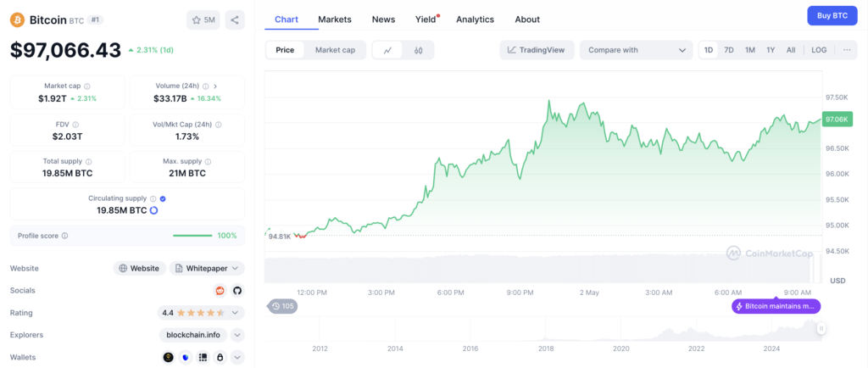Open the GitHub social link
This screenshot has width=868, height=368.
237,291
